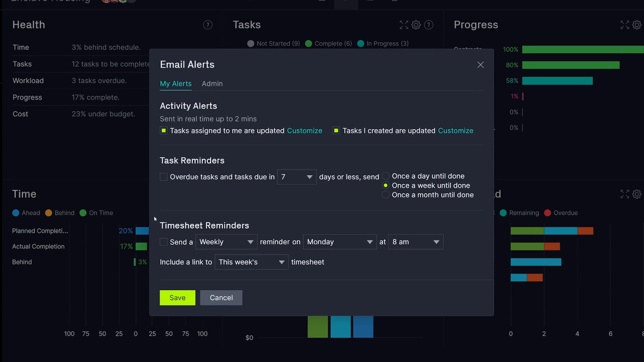Expand the Tasks widget to fullscreen
644x362 pixels.
404,25
